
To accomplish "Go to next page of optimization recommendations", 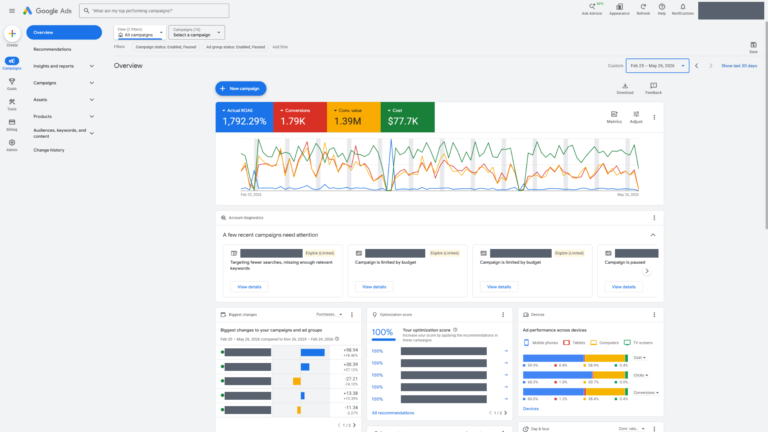I will (505, 413).
